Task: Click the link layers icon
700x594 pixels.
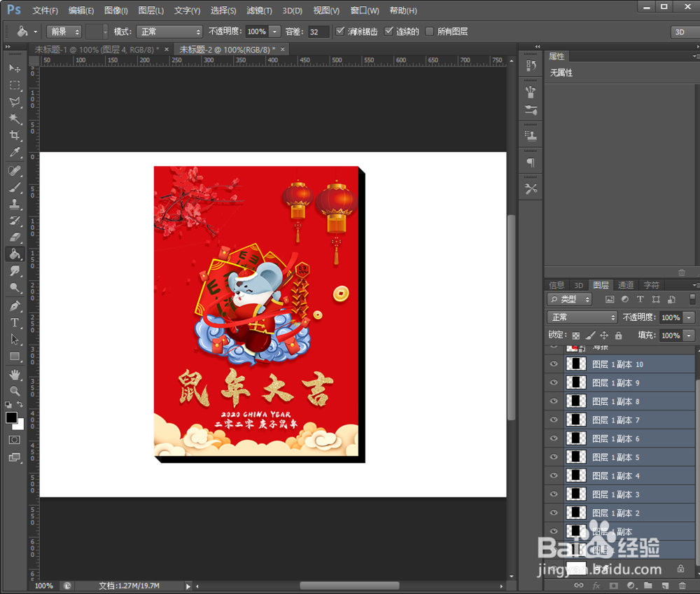Action: [x=579, y=585]
